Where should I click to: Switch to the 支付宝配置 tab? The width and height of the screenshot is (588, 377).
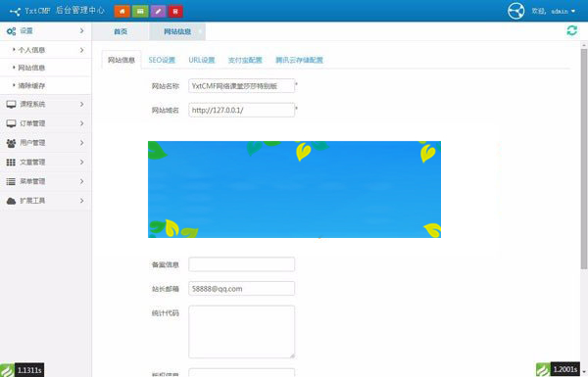click(x=245, y=60)
